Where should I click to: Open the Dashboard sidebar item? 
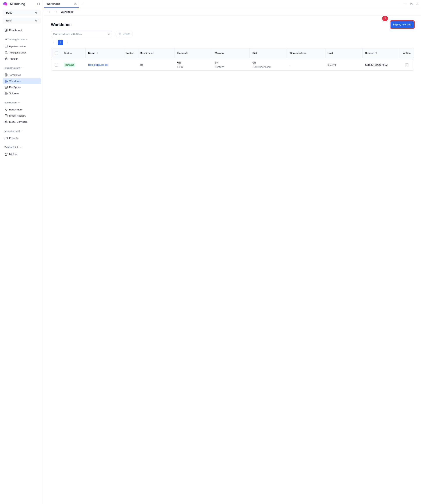click(x=22, y=30)
